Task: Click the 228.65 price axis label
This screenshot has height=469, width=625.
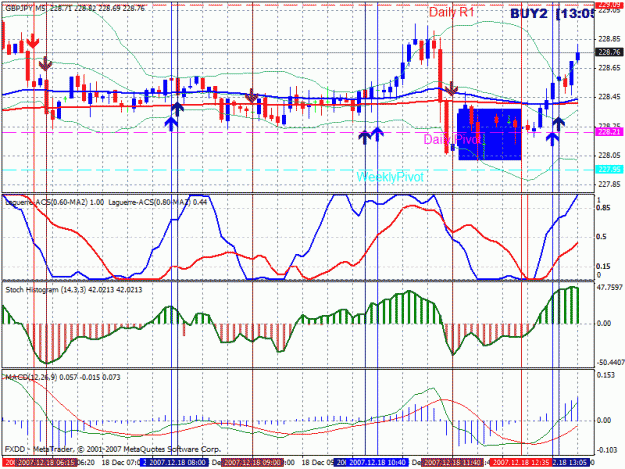Action: pos(609,68)
